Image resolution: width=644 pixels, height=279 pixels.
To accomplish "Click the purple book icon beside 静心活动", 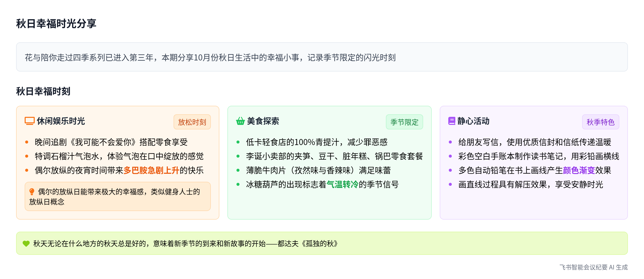I will (452, 121).
